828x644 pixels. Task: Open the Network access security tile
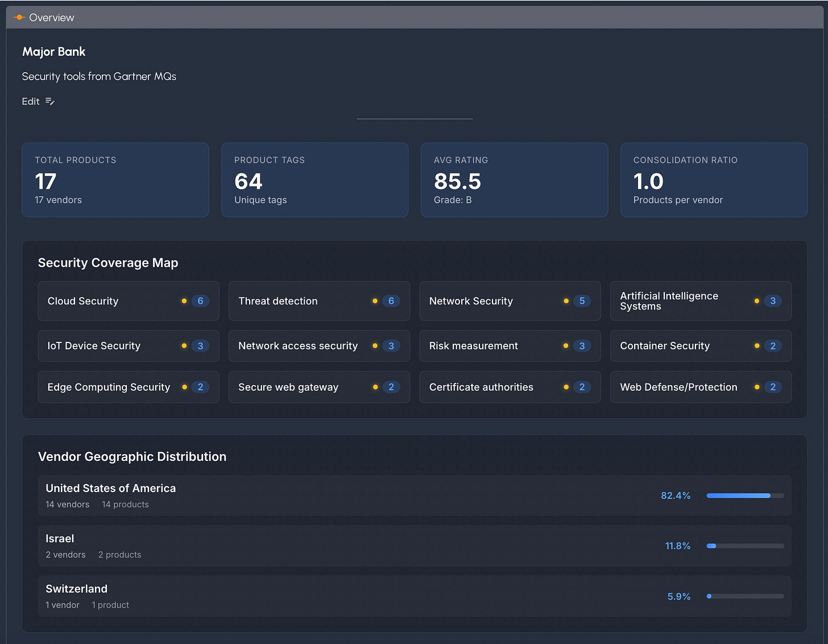318,346
